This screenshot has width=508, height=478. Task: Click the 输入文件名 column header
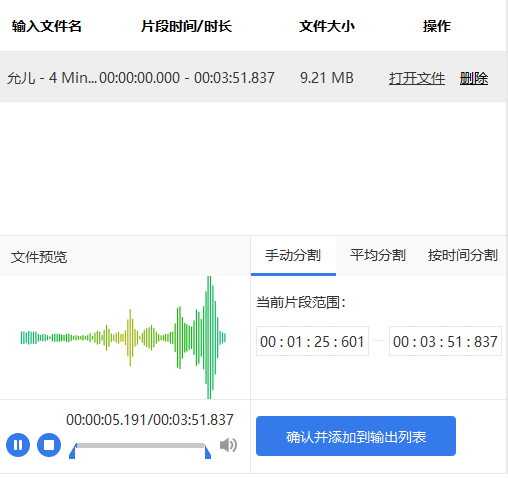[47, 26]
